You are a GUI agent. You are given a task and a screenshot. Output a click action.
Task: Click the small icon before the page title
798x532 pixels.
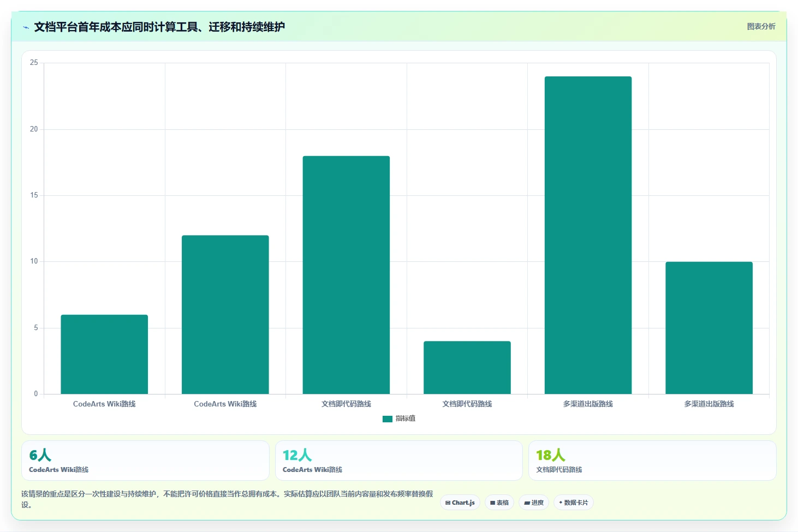pos(26,27)
